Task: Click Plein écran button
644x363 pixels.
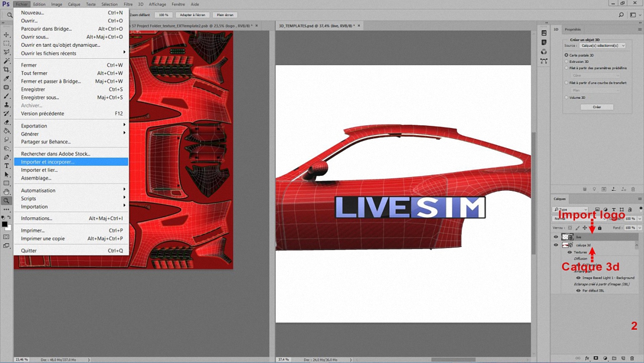Action: click(224, 15)
